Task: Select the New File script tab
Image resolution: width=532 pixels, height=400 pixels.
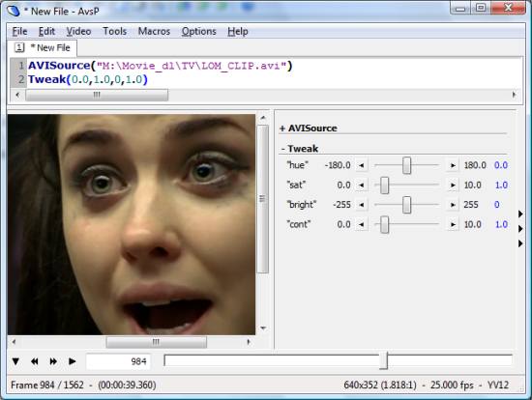Action: [x=43, y=47]
